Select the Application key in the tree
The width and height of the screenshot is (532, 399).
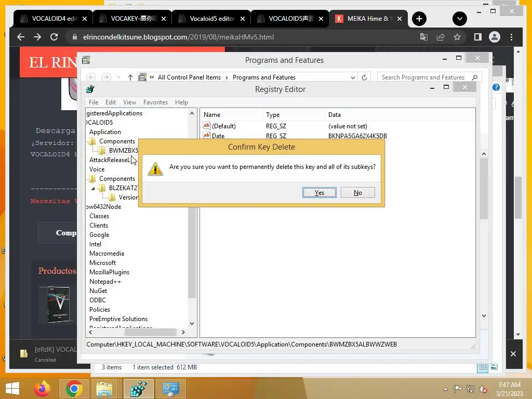[x=105, y=131]
